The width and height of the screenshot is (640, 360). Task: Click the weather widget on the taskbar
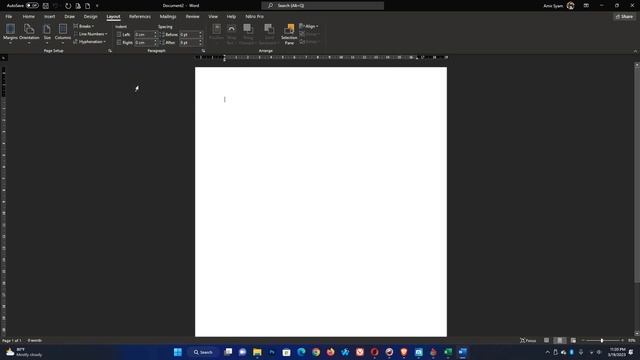coord(24,352)
